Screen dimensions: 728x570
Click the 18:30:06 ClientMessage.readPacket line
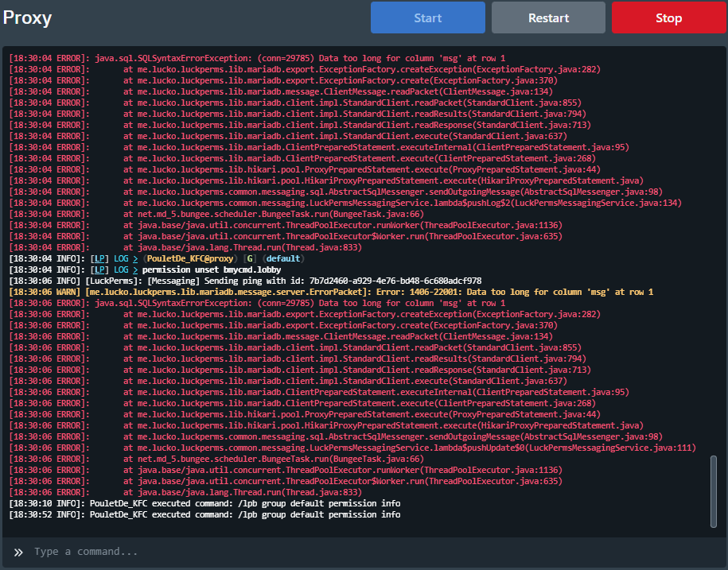click(281, 336)
